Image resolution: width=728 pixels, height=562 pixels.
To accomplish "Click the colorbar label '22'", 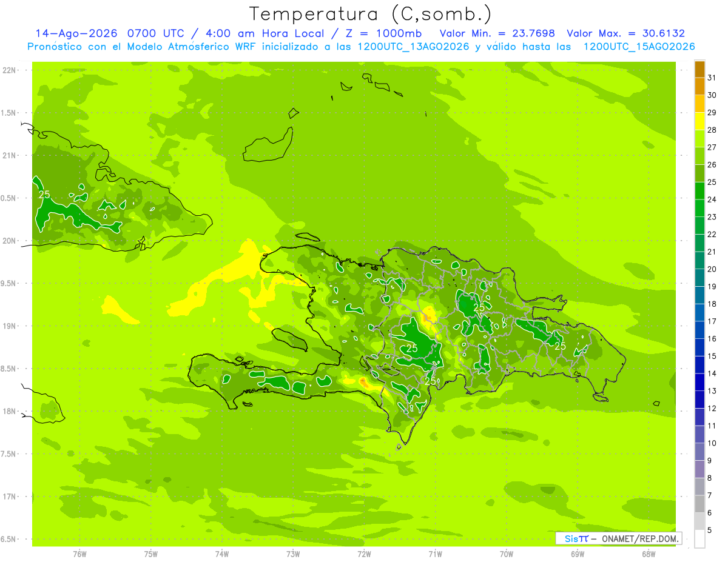I will [712, 234].
